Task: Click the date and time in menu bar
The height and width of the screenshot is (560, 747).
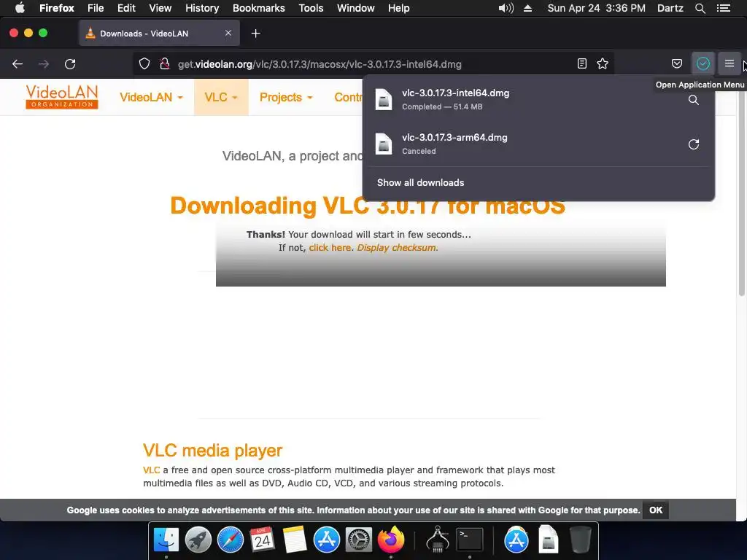Action: coord(597,8)
